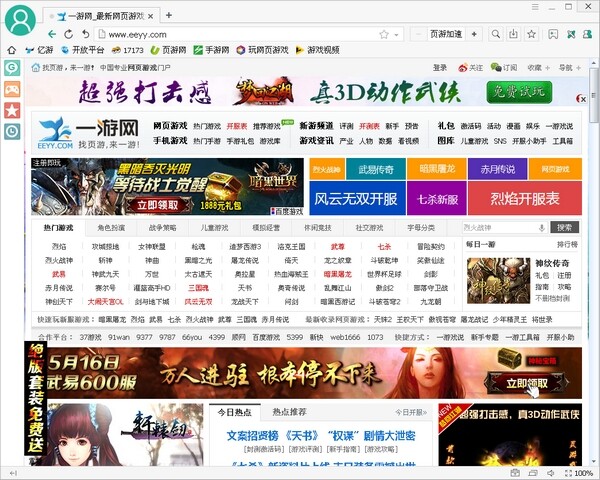This screenshot has width=600, height=480.
Task: Open 开放平台 bookmark
Action: point(83,50)
